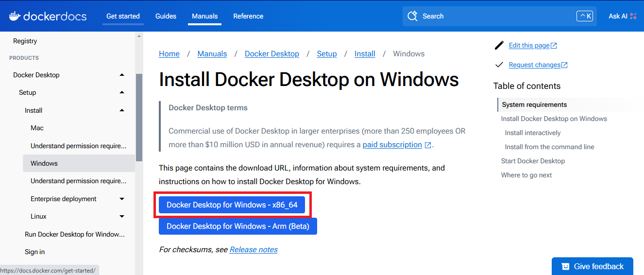644x275 pixels.
Task: Follow the paid subscription link
Action: point(392,145)
